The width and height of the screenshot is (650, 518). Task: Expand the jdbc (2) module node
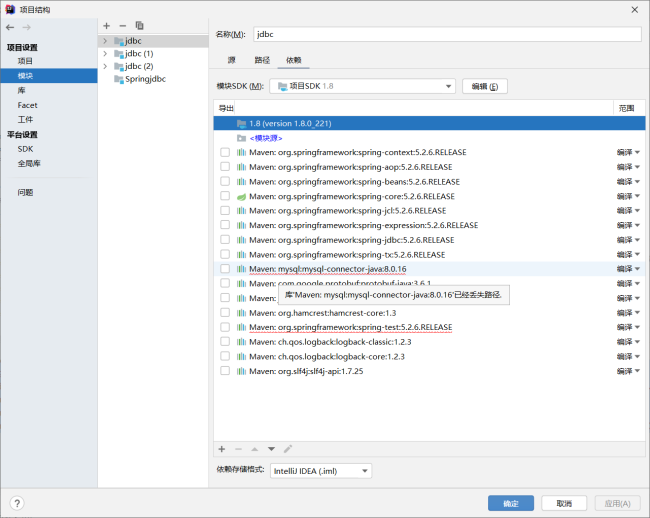click(x=105, y=66)
